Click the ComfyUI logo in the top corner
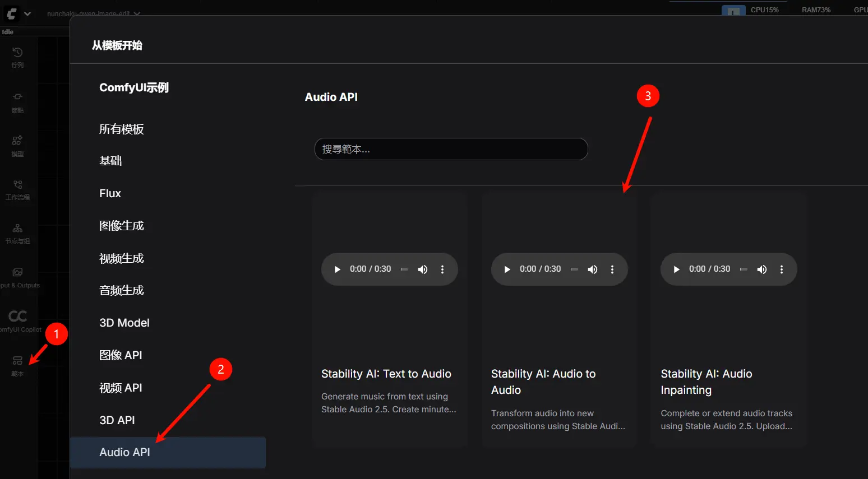 click(11, 13)
